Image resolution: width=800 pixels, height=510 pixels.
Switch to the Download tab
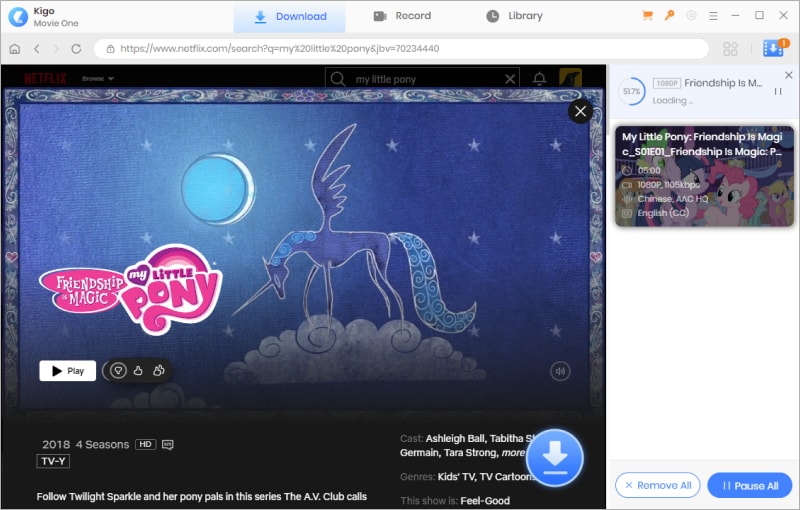coord(290,16)
